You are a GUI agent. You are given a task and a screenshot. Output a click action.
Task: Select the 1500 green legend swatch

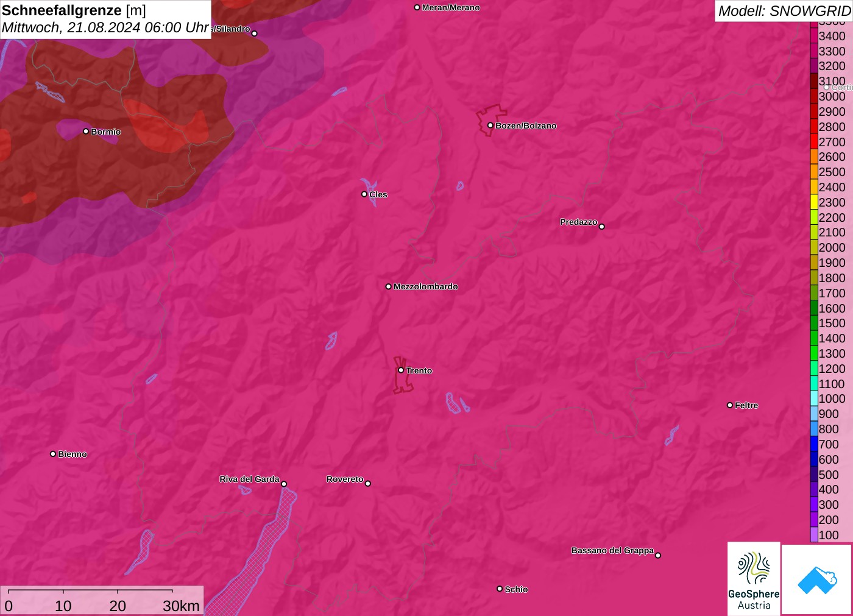coord(814,323)
